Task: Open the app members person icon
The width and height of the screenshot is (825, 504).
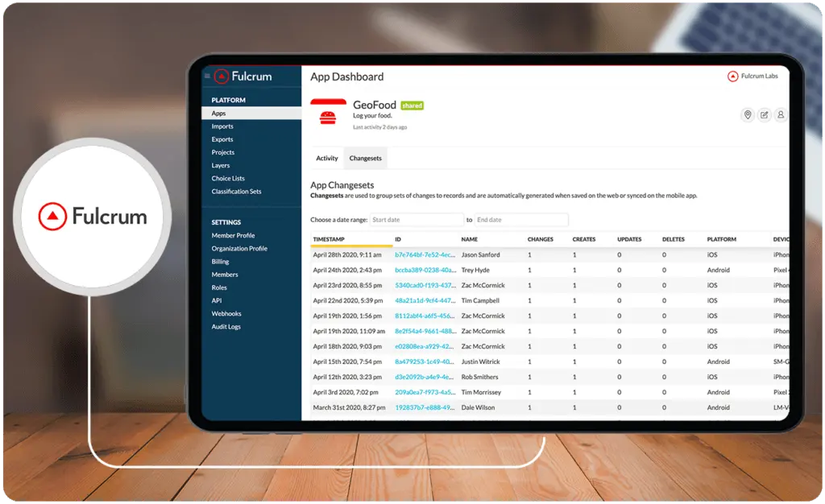Action: pos(781,114)
